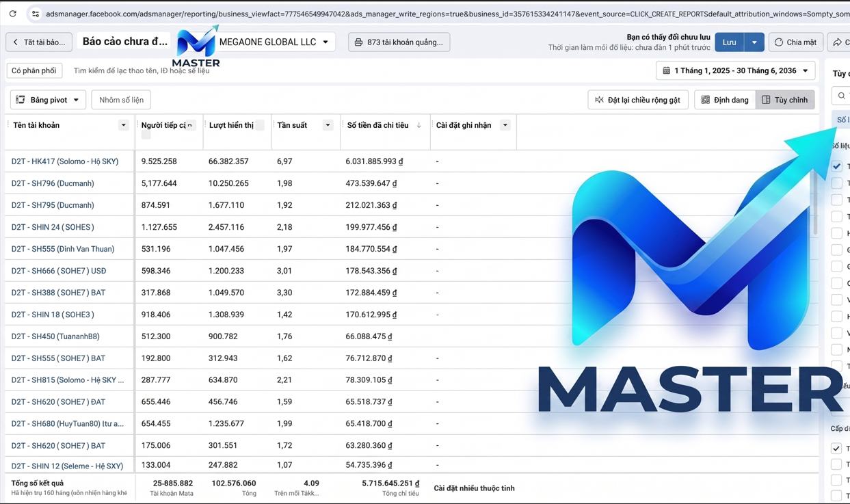Open the site info icon beside the URL

click(x=36, y=14)
